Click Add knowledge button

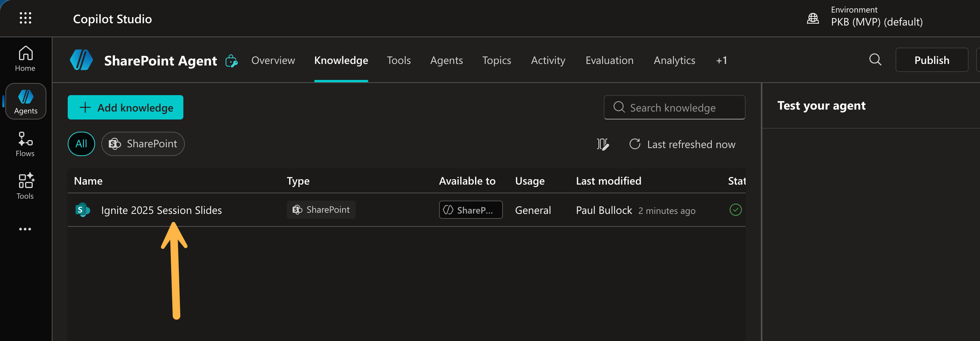tap(126, 107)
